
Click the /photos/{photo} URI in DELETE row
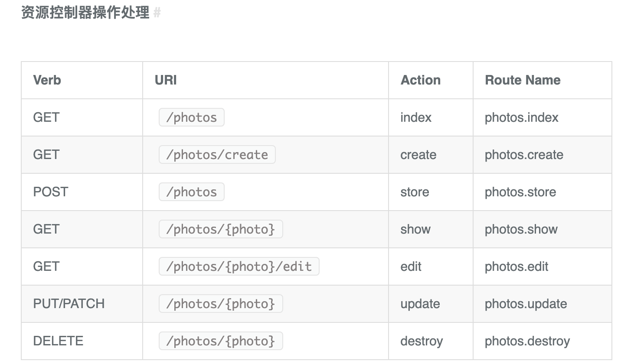[x=221, y=341]
